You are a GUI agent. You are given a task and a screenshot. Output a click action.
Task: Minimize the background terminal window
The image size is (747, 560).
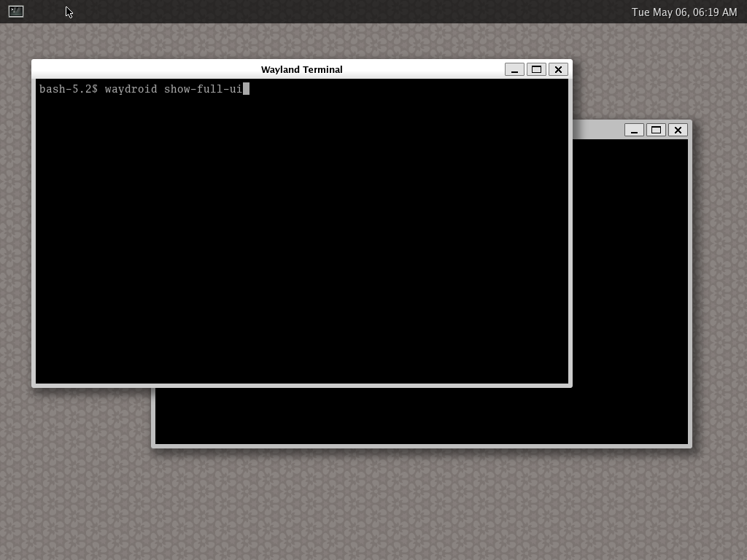point(634,130)
